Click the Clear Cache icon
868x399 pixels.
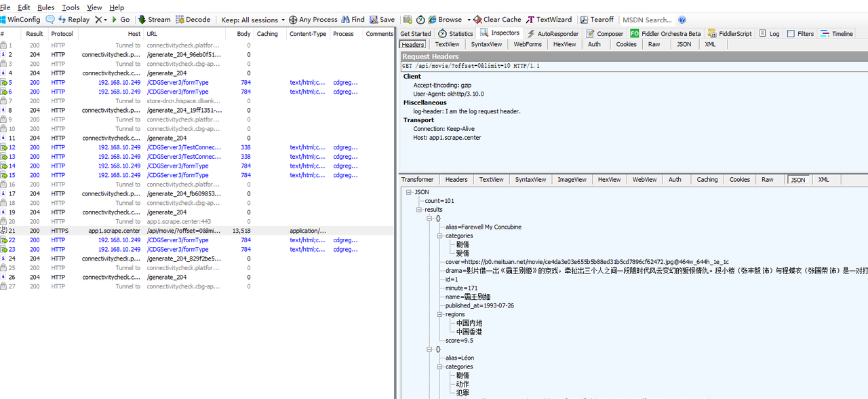477,20
